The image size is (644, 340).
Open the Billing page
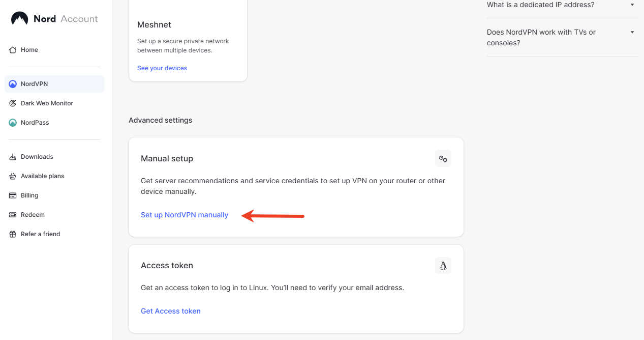point(54,195)
